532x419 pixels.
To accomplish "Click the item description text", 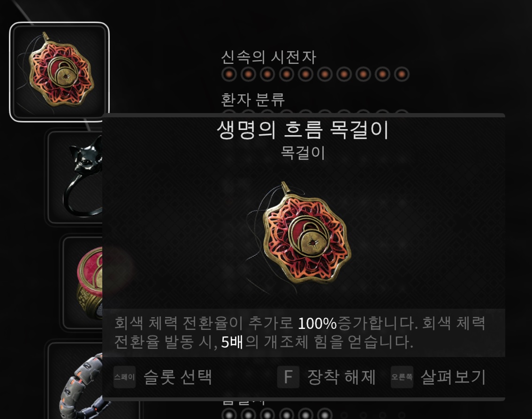I will (x=300, y=333).
